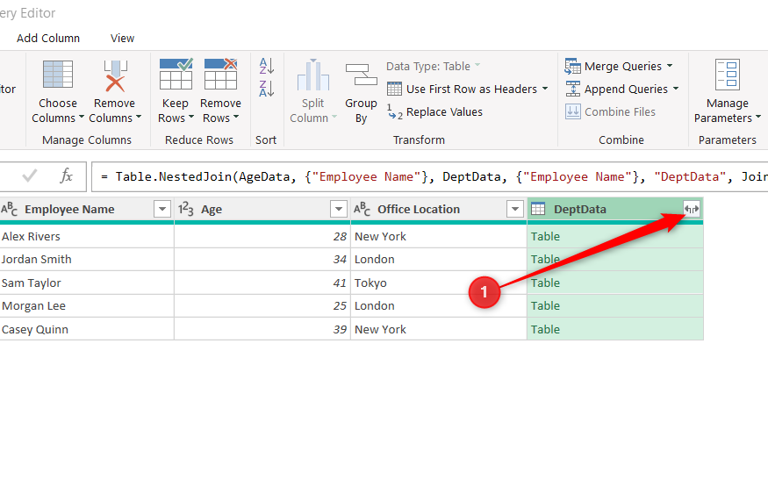Sort descending with the Z-A icon
Viewport: 768px width, 494px height.
(x=266, y=89)
